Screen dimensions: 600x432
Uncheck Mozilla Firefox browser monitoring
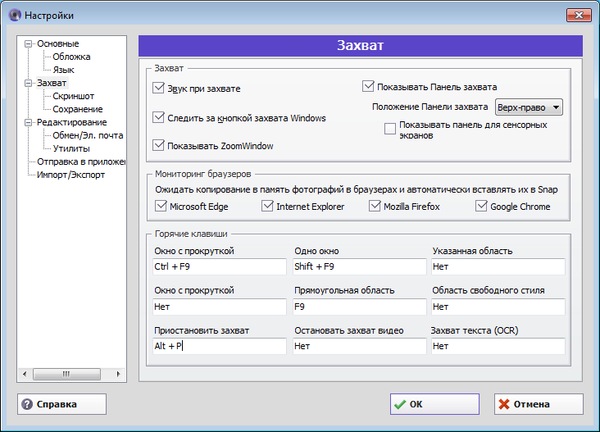376,206
